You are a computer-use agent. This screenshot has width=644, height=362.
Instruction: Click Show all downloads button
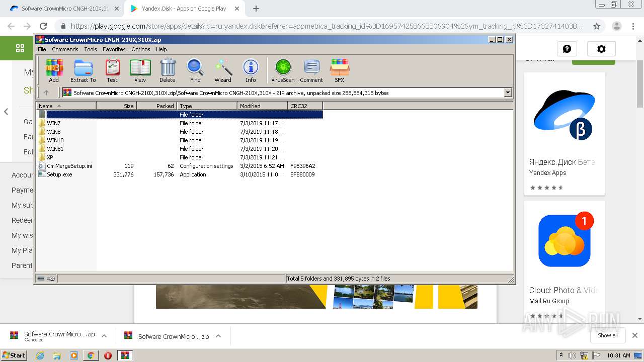608,335
